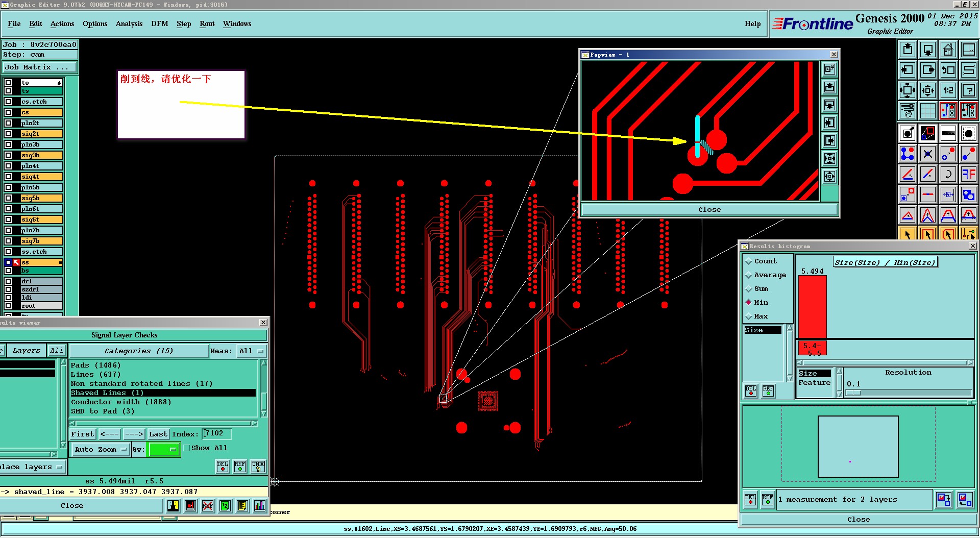Click the Last result button

click(x=158, y=434)
